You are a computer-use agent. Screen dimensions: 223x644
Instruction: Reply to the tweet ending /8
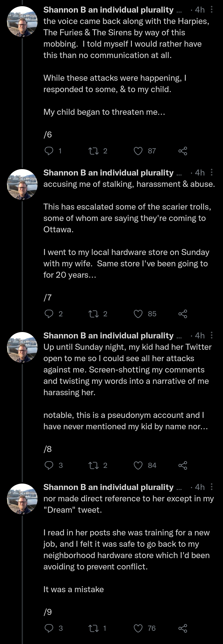click(49, 465)
